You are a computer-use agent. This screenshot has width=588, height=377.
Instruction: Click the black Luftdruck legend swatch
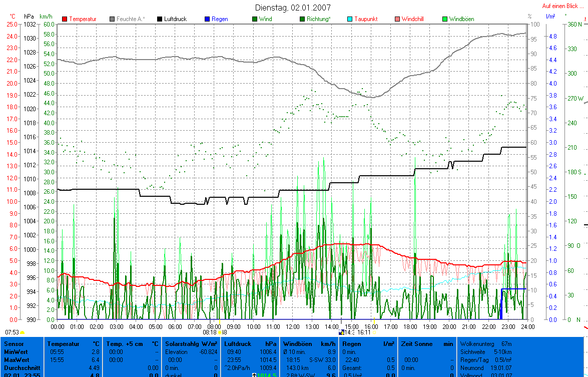click(x=160, y=19)
